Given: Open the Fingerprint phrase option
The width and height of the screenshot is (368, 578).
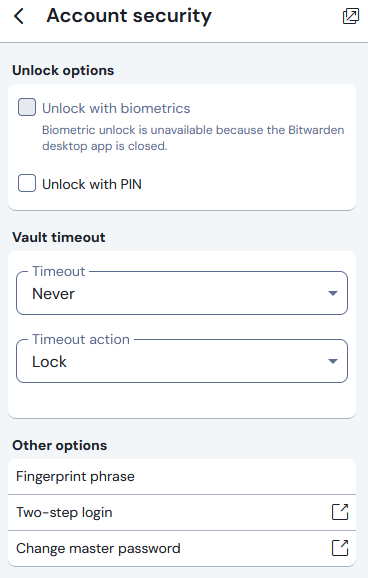Looking at the screenshot, I should coord(182,477).
